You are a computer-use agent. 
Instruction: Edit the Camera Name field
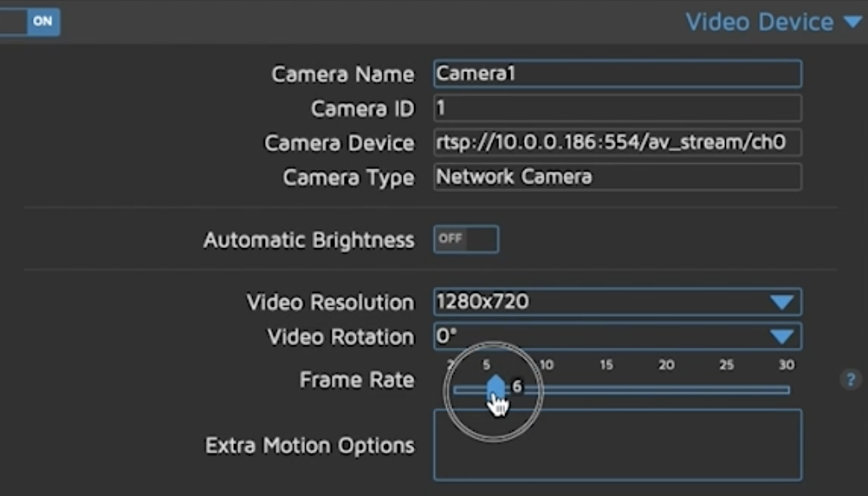(618, 74)
